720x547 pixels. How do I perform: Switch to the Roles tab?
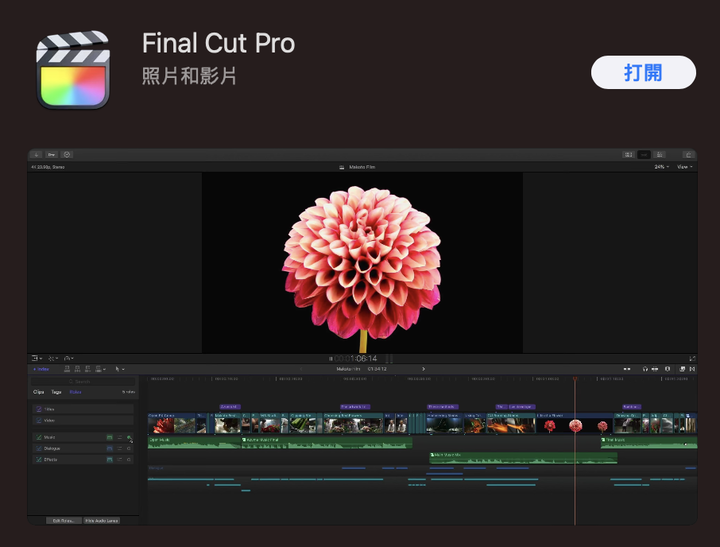(x=75, y=392)
